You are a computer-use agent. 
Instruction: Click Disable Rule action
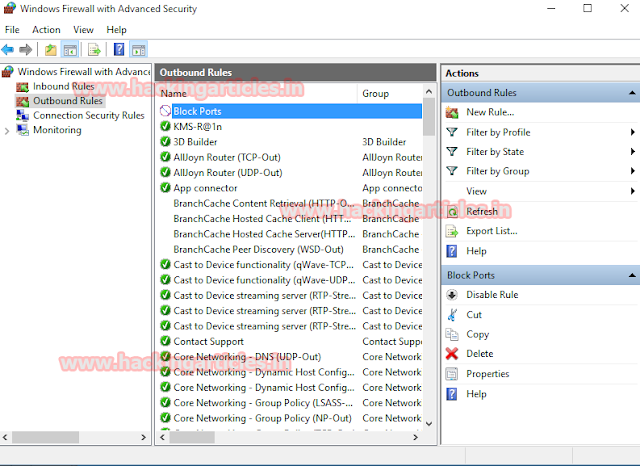point(492,295)
